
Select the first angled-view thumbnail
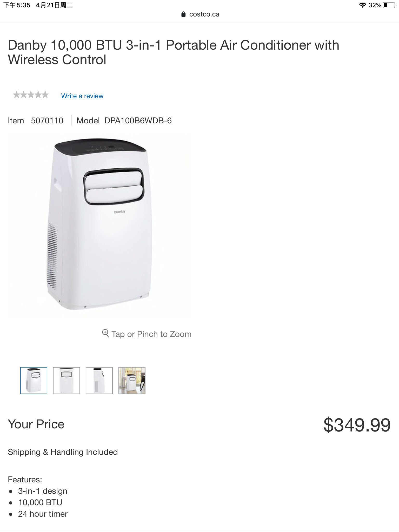coord(34,381)
